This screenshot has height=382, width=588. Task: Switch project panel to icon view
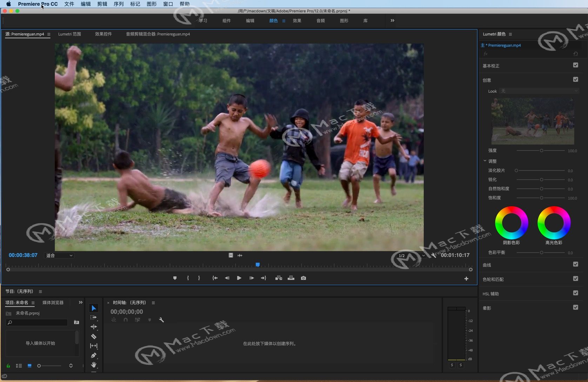click(29, 366)
